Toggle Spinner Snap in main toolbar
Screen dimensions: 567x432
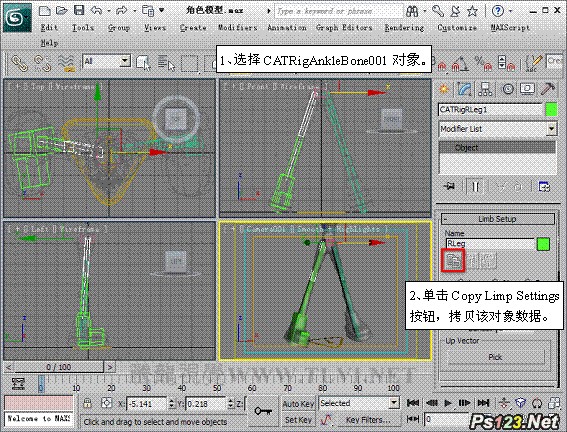pos(506,63)
